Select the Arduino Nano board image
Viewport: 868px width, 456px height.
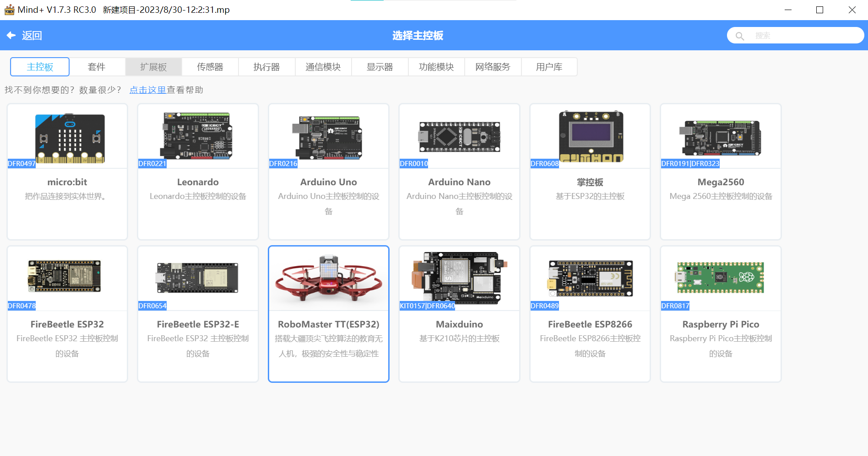pyautogui.click(x=459, y=137)
